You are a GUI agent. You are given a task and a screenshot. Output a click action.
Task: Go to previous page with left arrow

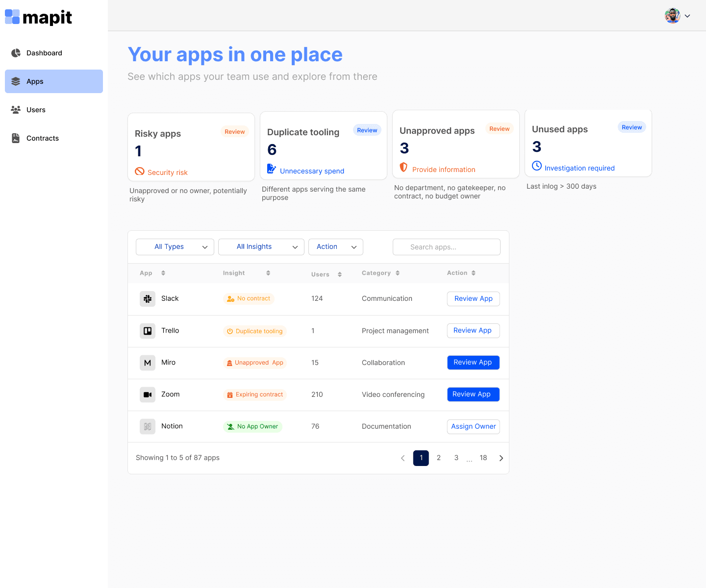pos(403,458)
